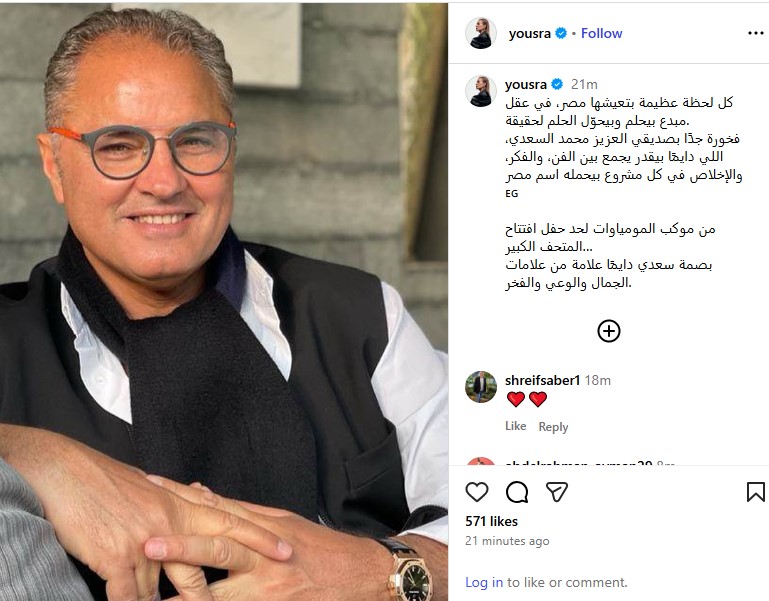Save post with bookmark icon

tap(755, 492)
